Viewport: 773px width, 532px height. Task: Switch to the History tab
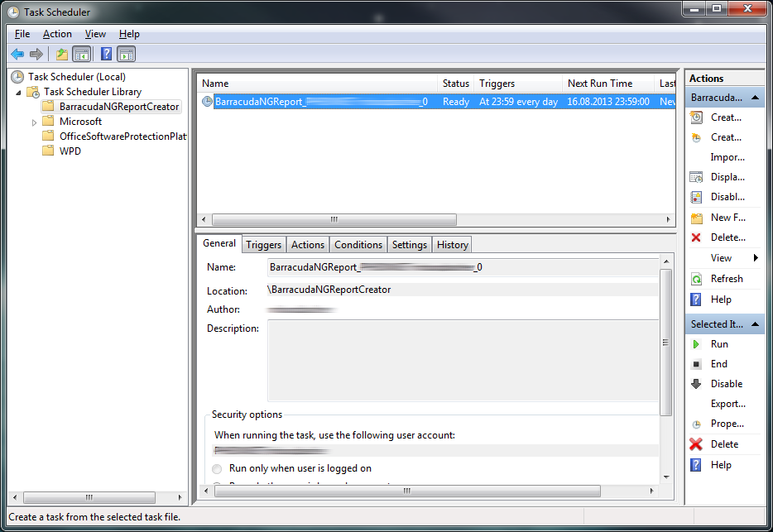point(452,245)
